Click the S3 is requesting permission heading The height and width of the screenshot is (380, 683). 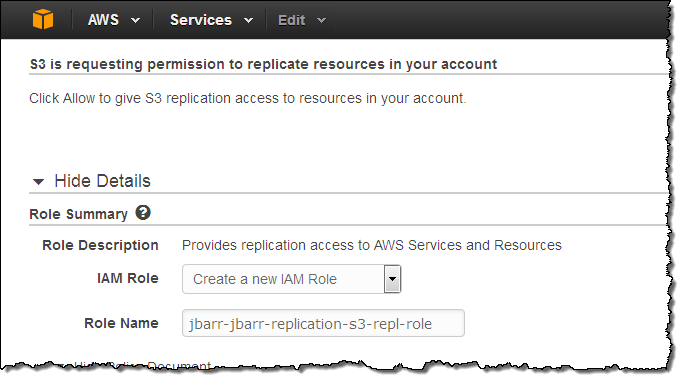coord(263,64)
